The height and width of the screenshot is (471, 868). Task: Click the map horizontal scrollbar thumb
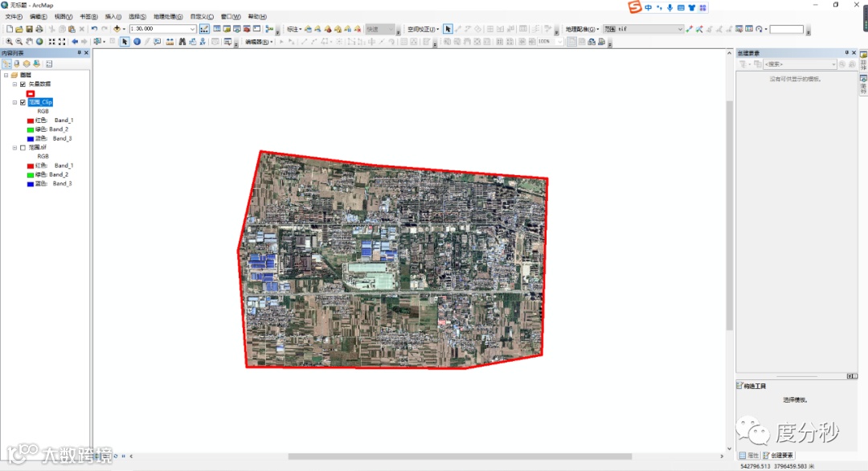click(x=460, y=457)
